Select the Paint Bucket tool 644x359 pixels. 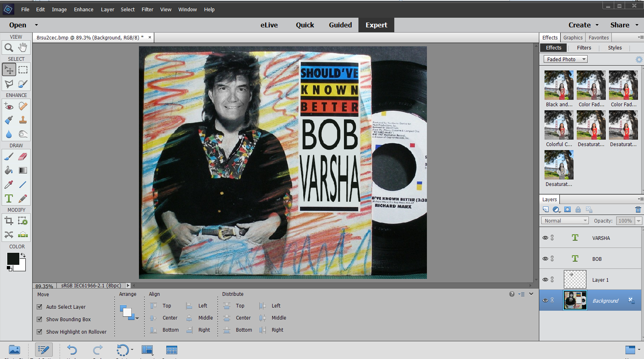pyautogui.click(x=9, y=170)
